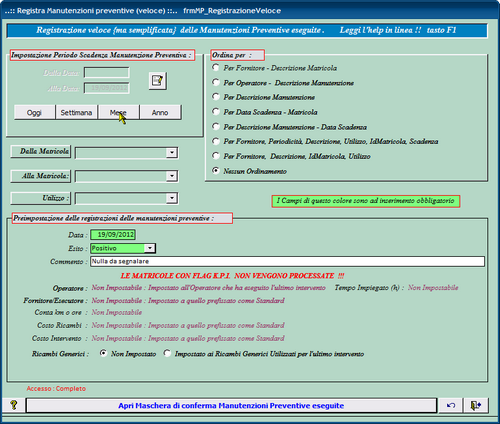Click the blue Registrazione veloce header banner
500x424 pixels.
247,30
